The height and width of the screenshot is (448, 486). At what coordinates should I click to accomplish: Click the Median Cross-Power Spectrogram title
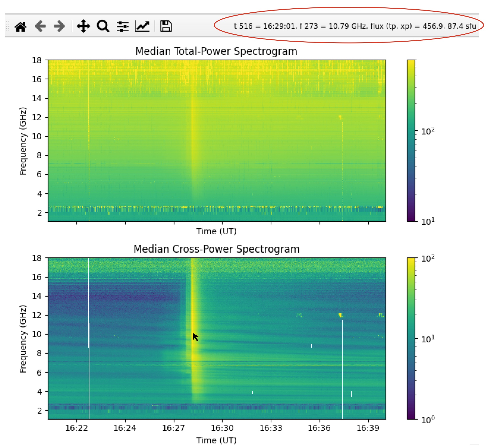click(216, 249)
